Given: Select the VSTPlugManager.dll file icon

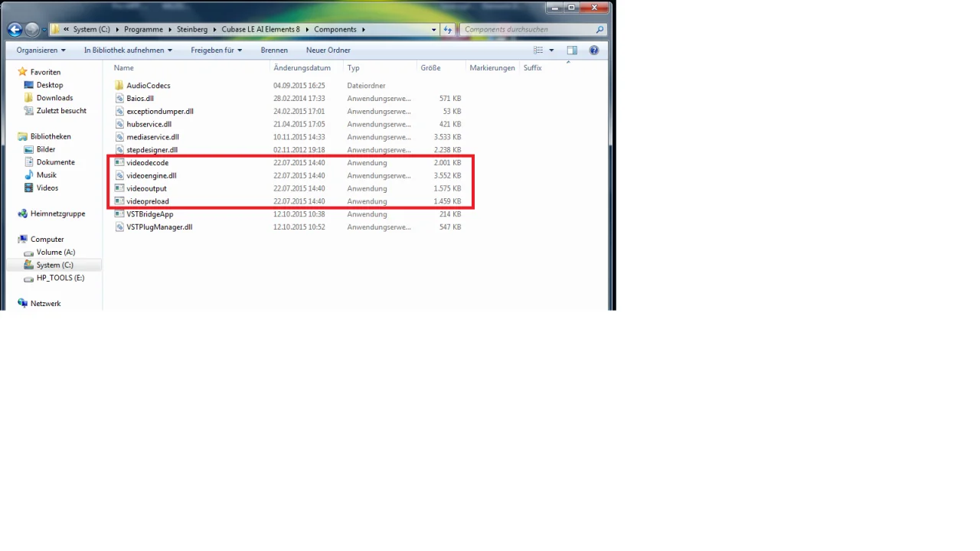Looking at the screenshot, I should coord(119,227).
